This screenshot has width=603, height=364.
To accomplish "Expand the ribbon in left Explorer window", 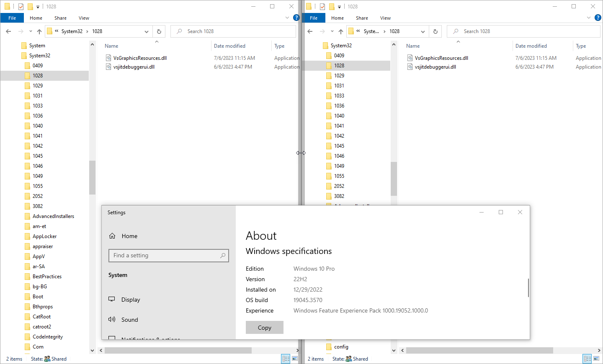I will click(x=287, y=18).
